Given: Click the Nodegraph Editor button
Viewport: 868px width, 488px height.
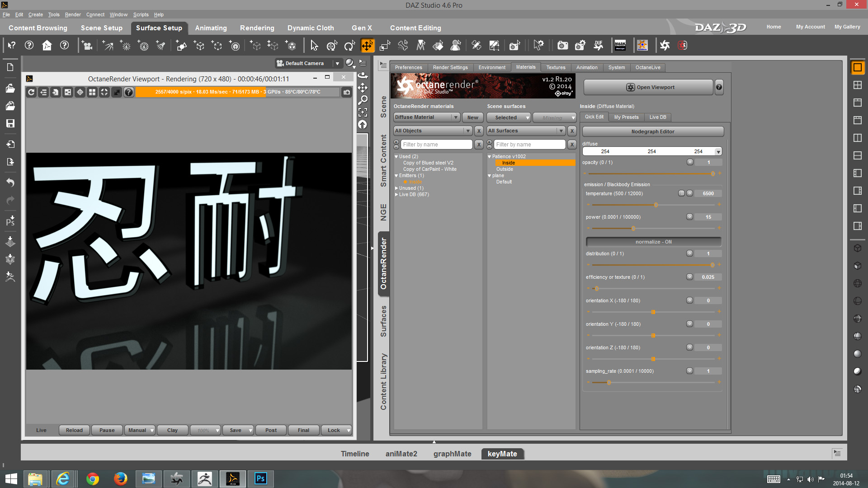Looking at the screenshot, I should point(652,131).
